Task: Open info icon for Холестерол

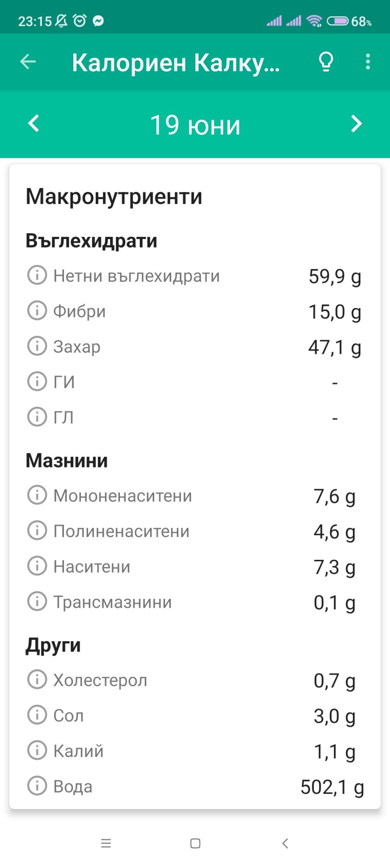Action: pos(37,679)
